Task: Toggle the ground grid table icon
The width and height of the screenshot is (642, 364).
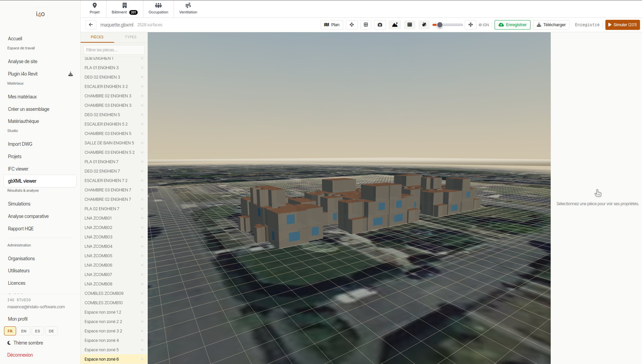Action: point(410,25)
